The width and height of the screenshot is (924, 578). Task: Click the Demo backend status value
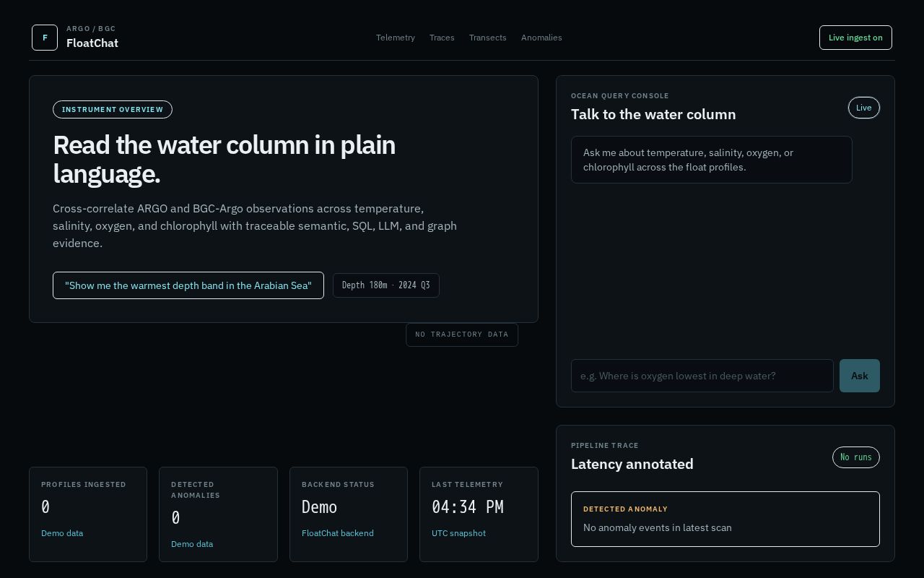click(x=319, y=507)
